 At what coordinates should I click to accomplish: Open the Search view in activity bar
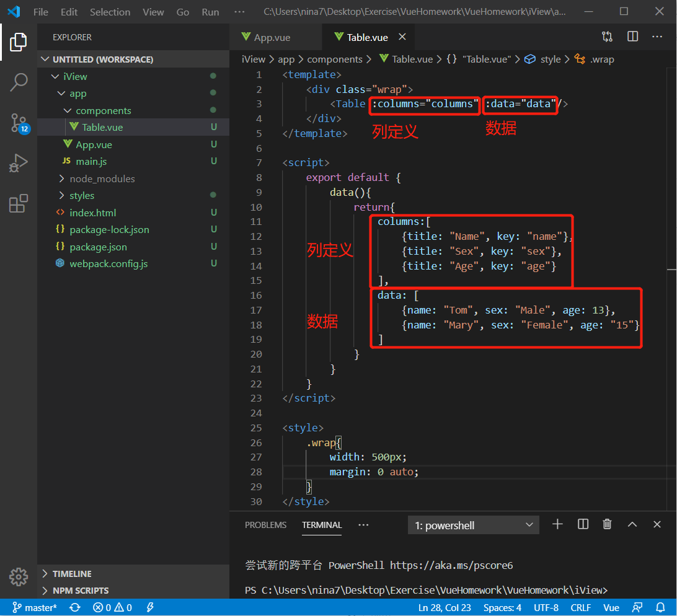[x=18, y=82]
